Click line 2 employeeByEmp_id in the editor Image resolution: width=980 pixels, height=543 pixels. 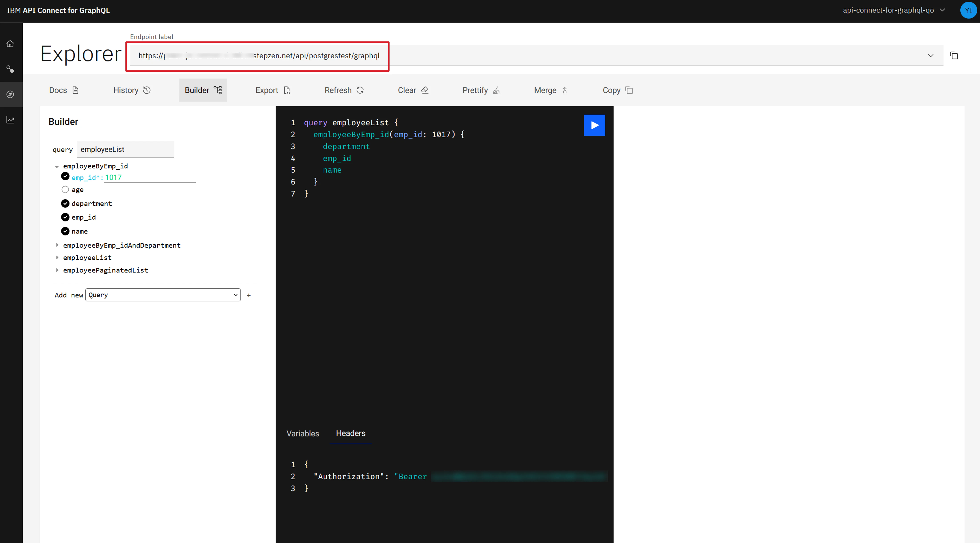388,135
